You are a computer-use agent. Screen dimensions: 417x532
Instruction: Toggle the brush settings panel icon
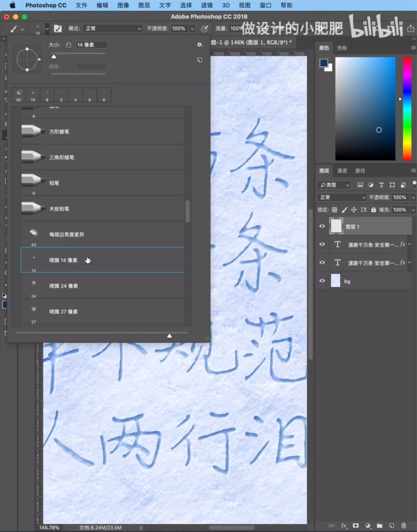pos(58,29)
